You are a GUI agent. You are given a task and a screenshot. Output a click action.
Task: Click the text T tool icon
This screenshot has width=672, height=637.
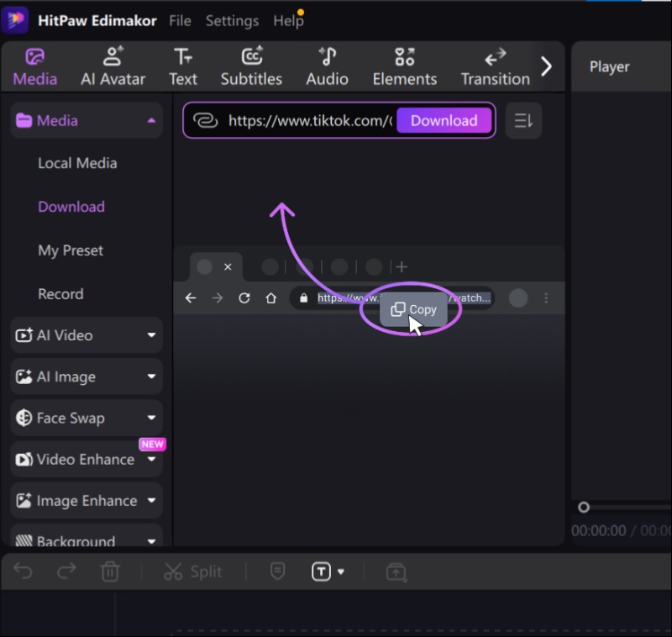click(321, 571)
